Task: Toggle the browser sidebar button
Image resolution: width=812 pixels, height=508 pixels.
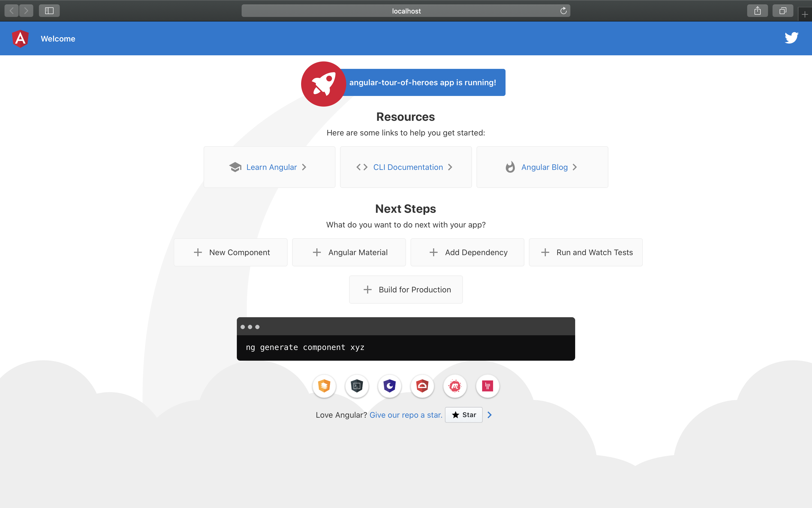Action: (x=49, y=11)
